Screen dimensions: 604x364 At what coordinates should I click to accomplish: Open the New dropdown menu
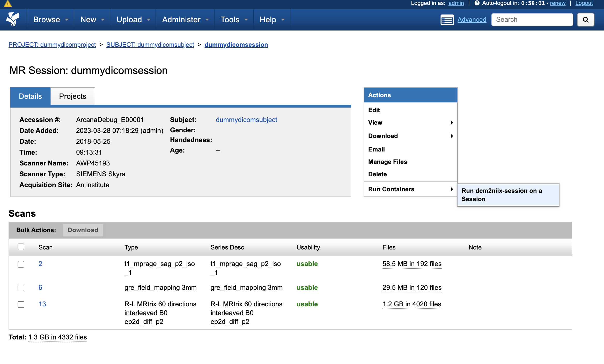coord(92,20)
